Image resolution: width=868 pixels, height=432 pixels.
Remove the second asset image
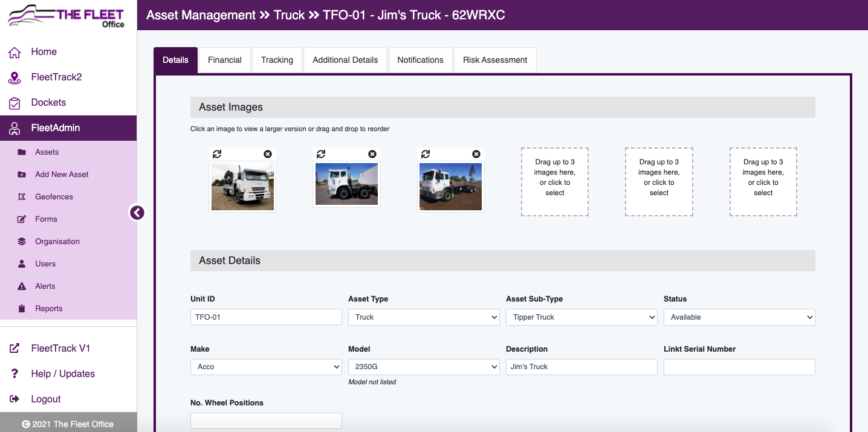point(372,154)
